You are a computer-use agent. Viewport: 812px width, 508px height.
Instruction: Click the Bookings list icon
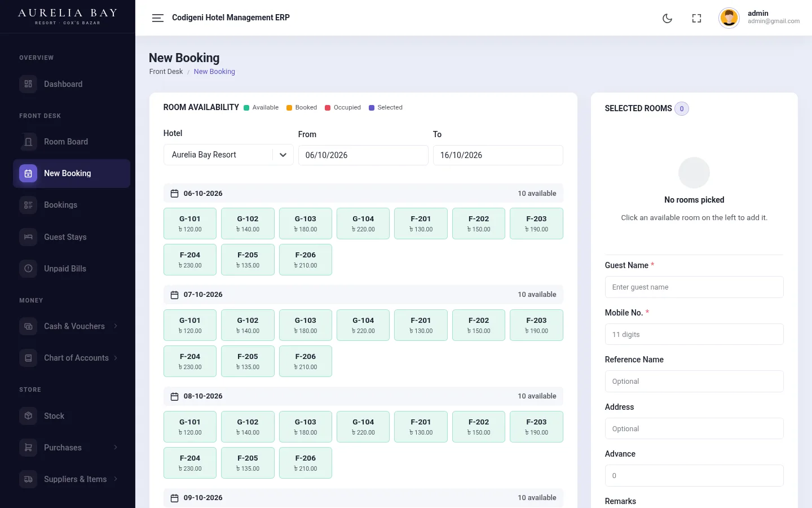coord(28,205)
